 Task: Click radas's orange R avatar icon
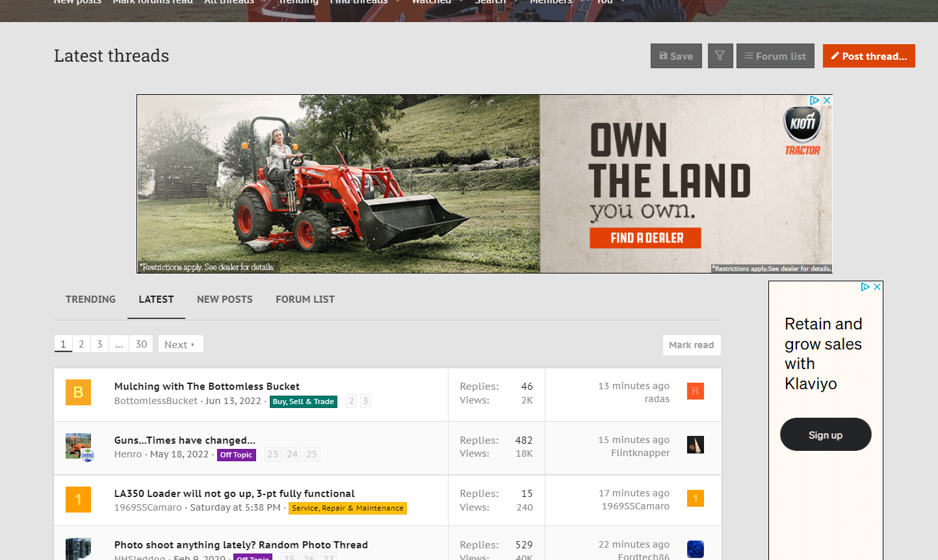point(695,391)
